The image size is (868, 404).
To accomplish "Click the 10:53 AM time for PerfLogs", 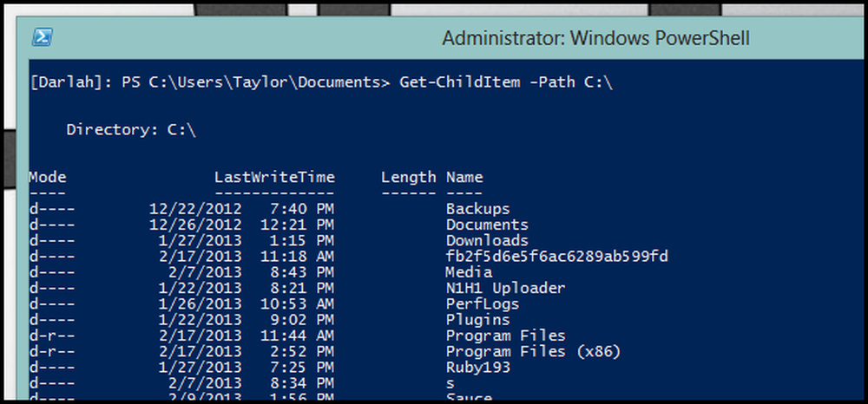I will (x=297, y=304).
